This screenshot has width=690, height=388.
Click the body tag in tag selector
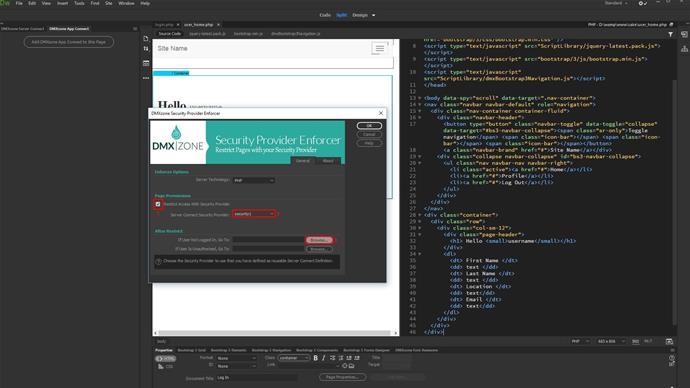click(x=161, y=341)
